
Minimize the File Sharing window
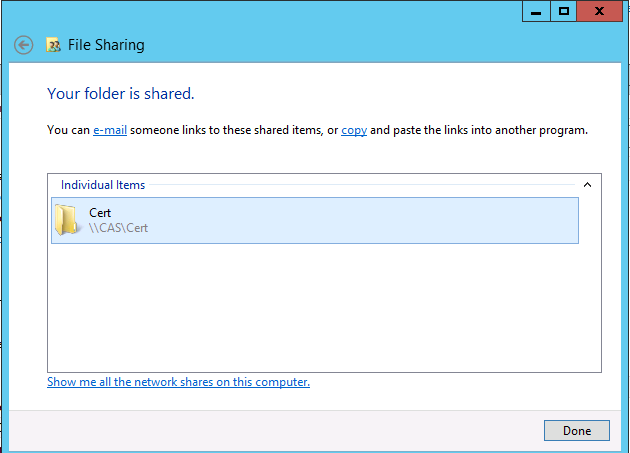pos(536,11)
